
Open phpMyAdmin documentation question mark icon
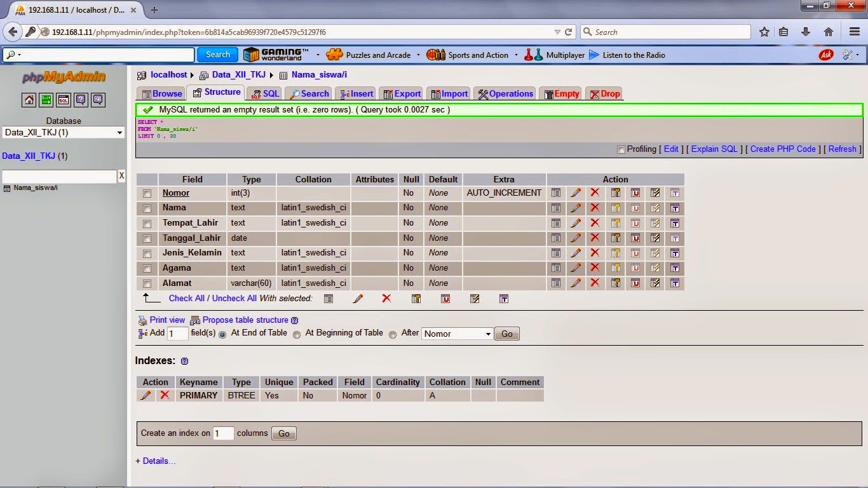(x=80, y=100)
